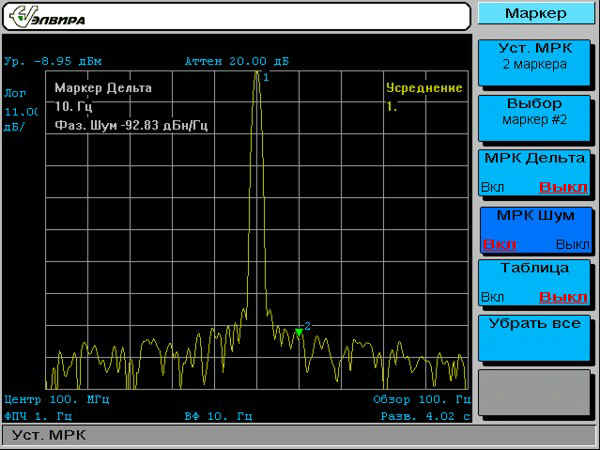Click the Ур. -8.95 дБм level readout
The image size is (600, 450).
tap(53, 61)
